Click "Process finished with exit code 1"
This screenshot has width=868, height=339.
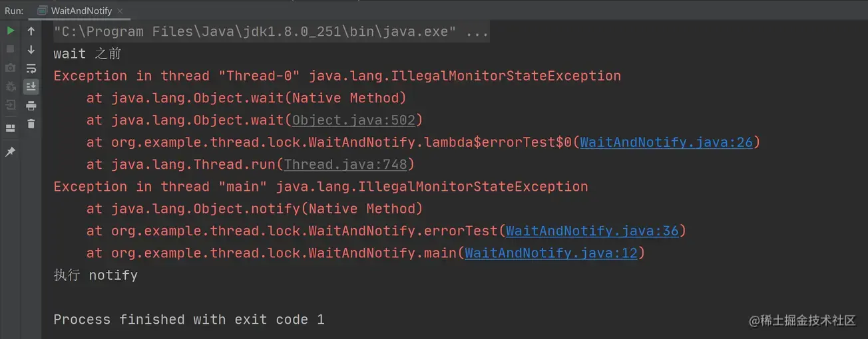[x=189, y=320]
